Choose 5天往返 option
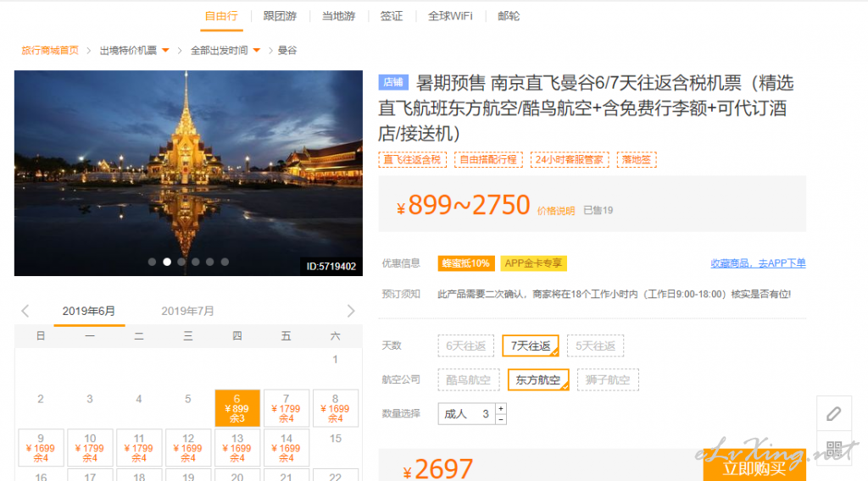 pos(595,346)
